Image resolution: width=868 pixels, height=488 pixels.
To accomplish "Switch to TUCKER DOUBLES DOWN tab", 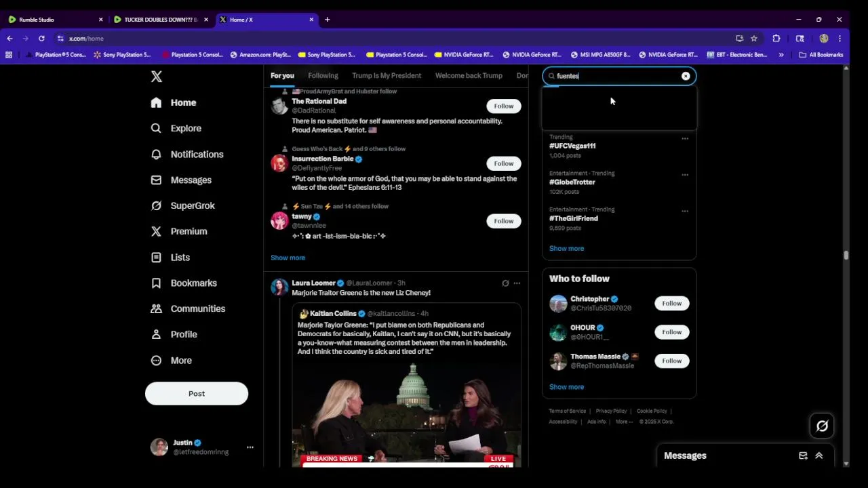I will tap(160, 20).
